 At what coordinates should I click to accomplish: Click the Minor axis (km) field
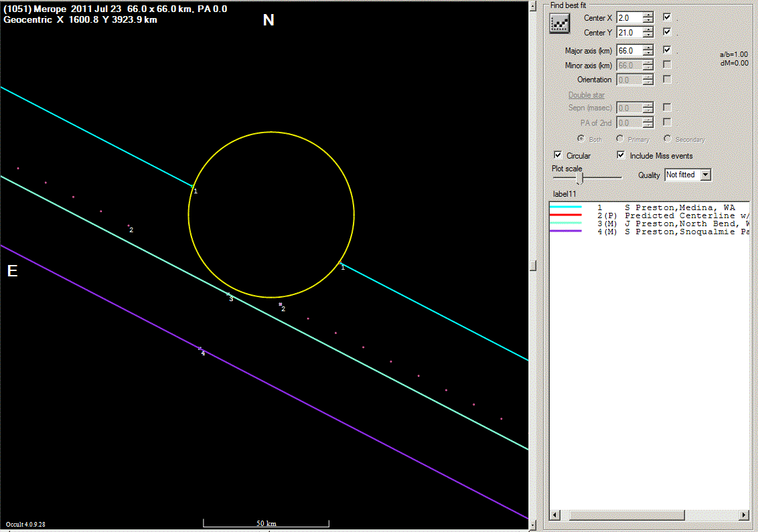[629, 65]
